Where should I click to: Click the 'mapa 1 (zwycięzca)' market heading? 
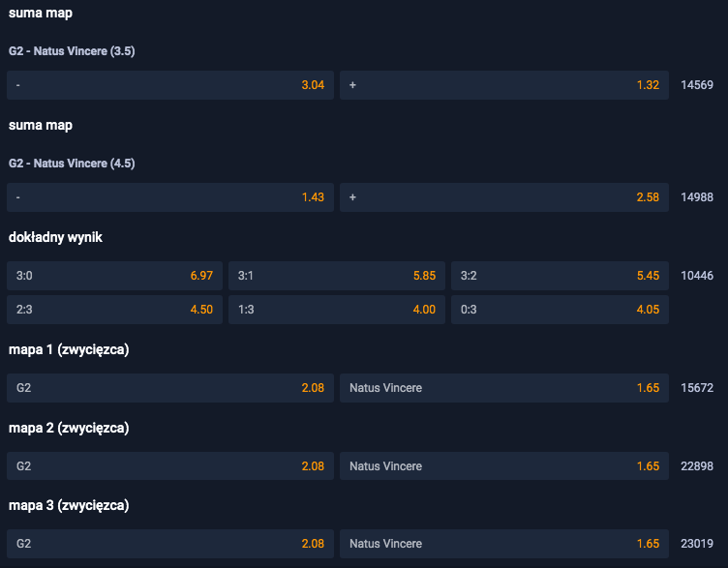coord(69,350)
